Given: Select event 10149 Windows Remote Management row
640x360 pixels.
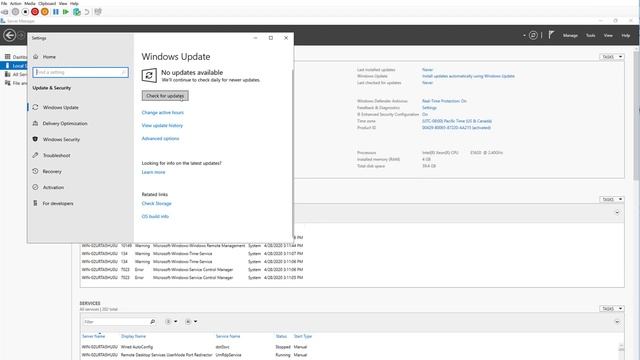Looking at the screenshot, I should point(192,246).
